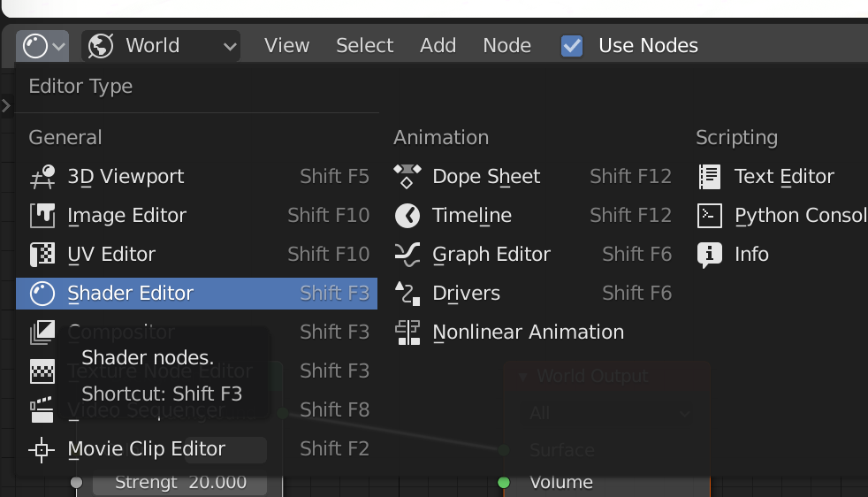Switch to 3D Viewport editor
The height and width of the screenshot is (497, 868).
[x=196, y=177]
